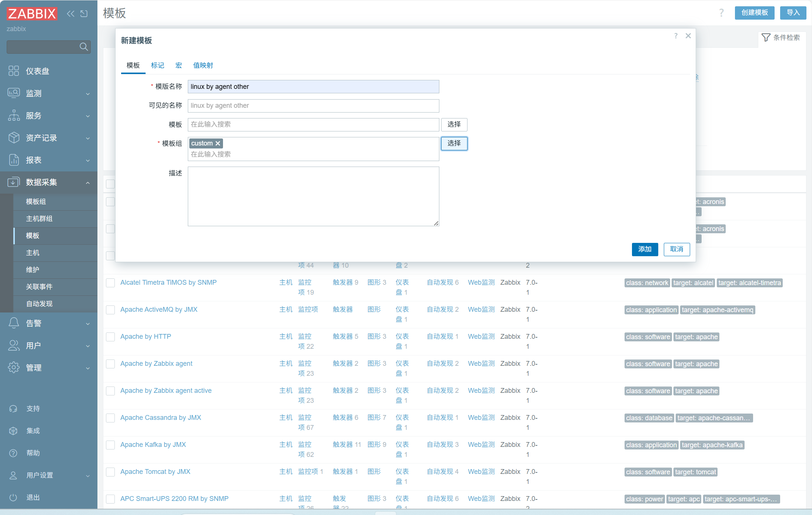Click the dialog help question mark
Image resolution: width=812 pixels, height=515 pixels.
pyautogui.click(x=676, y=36)
